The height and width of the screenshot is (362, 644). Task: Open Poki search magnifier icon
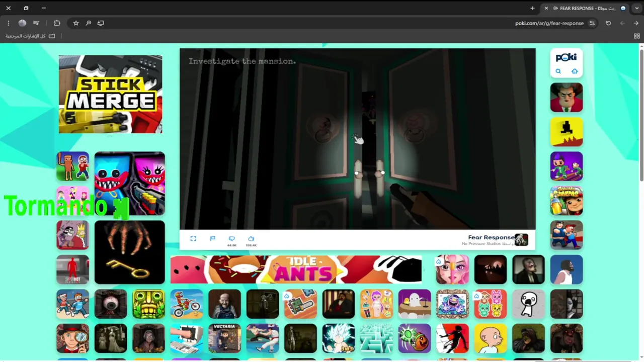click(558, 71)
